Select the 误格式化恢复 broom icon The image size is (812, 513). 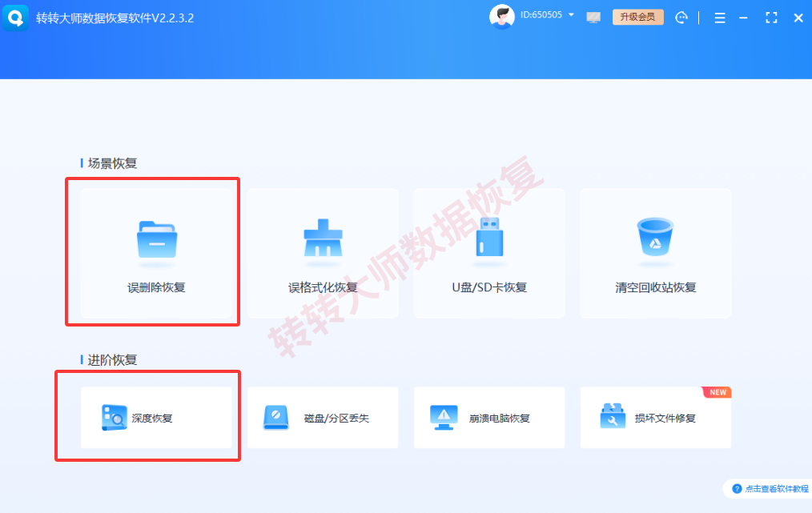click(x=323, y=238)
